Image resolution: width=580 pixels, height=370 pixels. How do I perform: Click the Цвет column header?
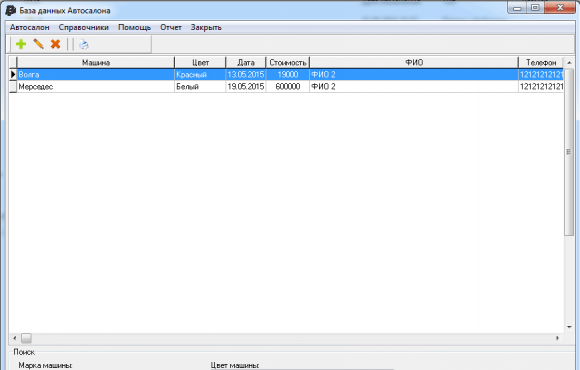(200, 63)
